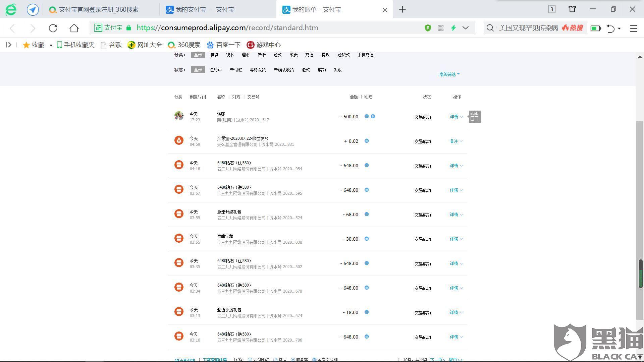644x362 pixels.
Task: Select the 购物 category filter
Action: 214,55
